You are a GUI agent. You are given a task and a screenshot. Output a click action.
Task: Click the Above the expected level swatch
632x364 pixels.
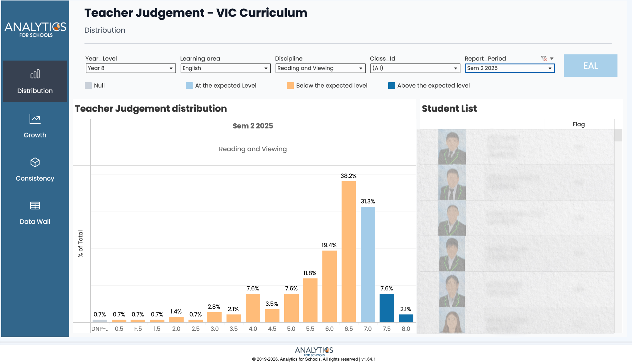point(392,86)
